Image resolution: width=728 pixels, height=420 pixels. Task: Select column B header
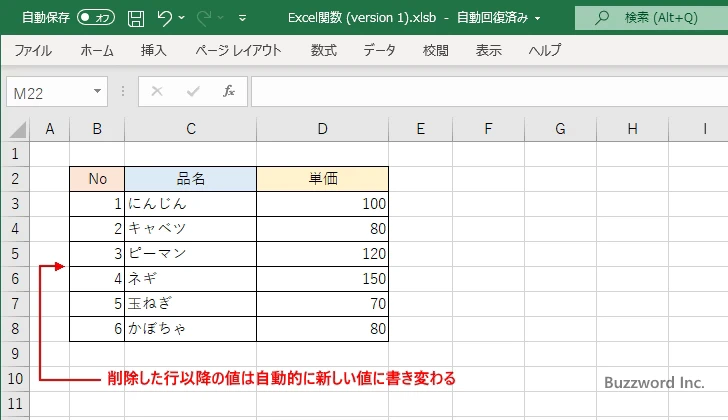pos(97,129)
